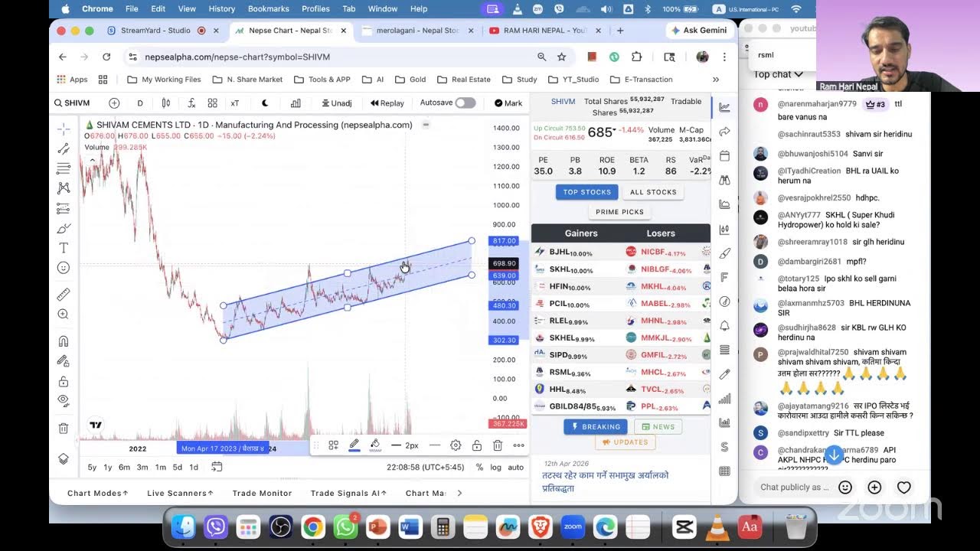
Task: Select the trend line drawing tool
Action: [64, 148]
